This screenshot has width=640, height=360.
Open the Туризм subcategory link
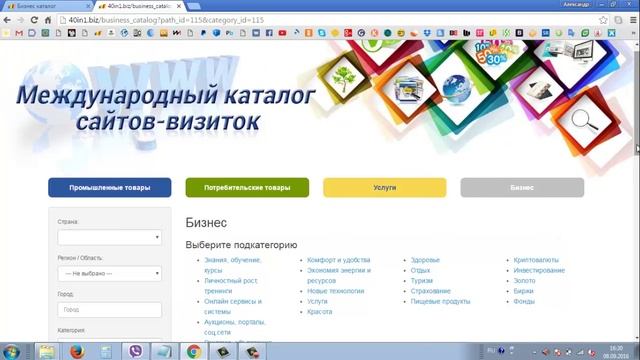pyautogui.click(x=422, y=281)
